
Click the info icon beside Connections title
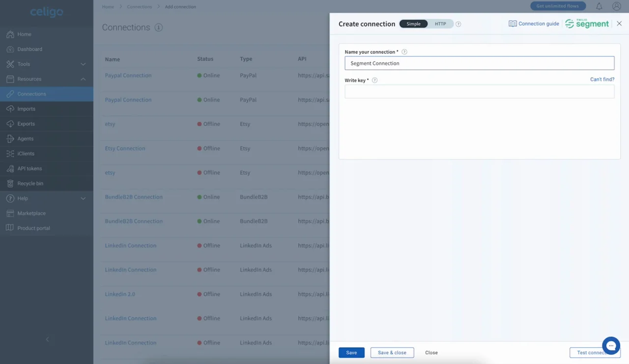[x=159, y=28]
